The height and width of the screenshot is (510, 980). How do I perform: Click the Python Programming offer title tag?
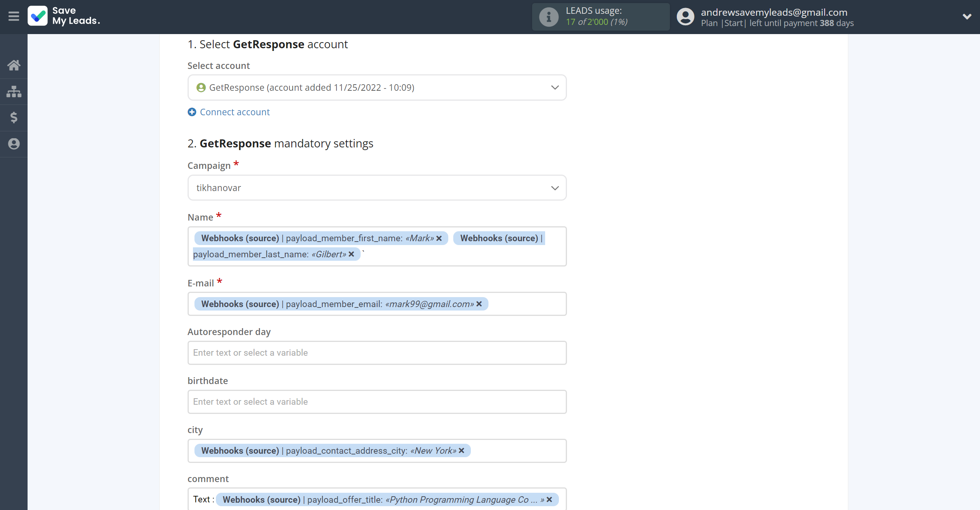click(387, 500)
